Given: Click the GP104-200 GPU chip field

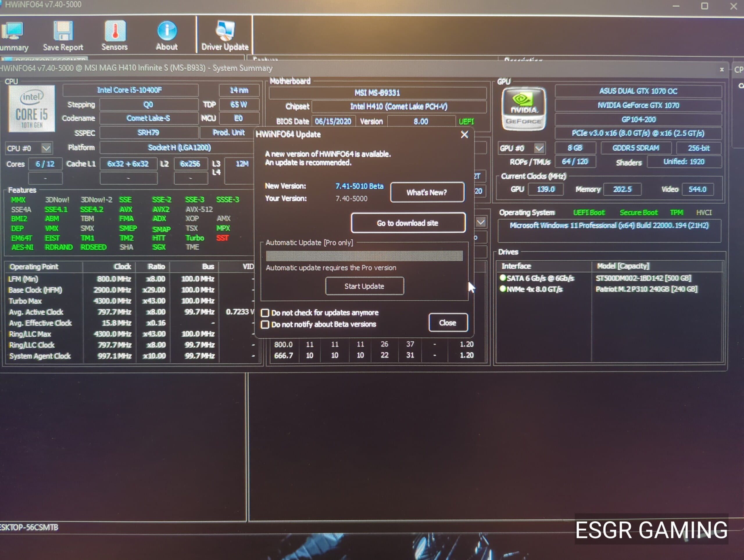Looking at the screenshot, I should tap(638, 120).
